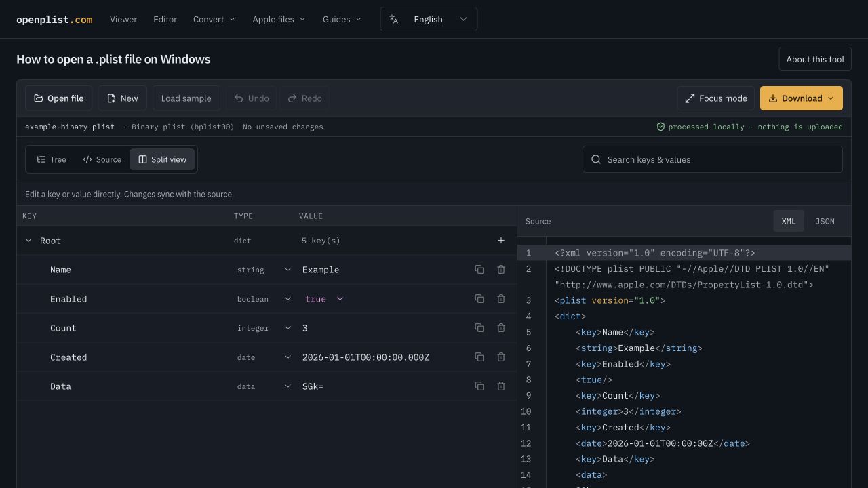Screen dimensions: 868x488
Task: Delete the Created row
Action: (501, 357)
